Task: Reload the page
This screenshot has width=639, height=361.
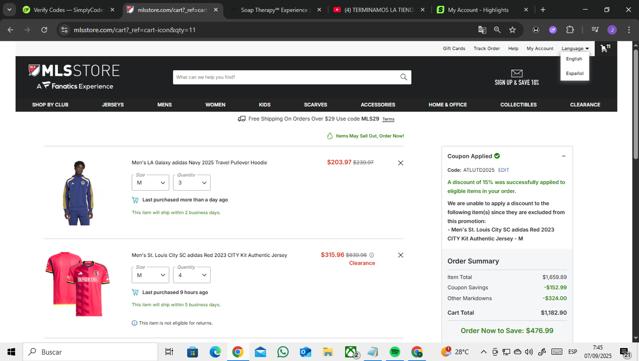Action: click(x=44, y=30)
